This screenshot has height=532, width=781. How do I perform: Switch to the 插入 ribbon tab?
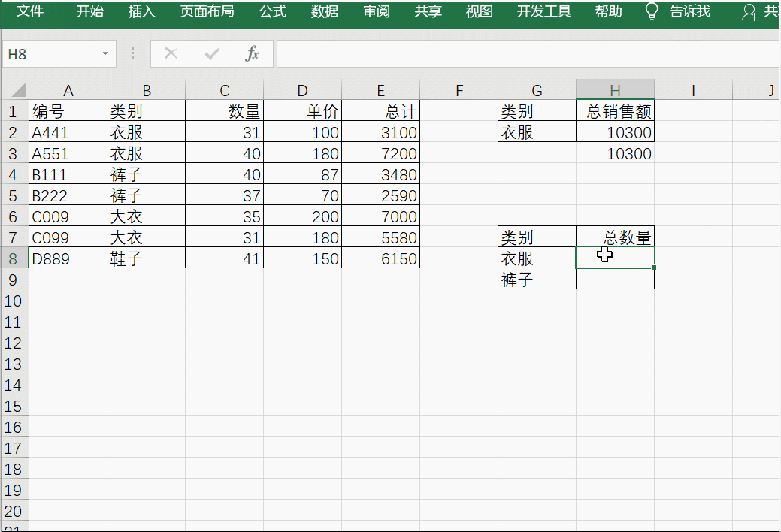[141, 11]
